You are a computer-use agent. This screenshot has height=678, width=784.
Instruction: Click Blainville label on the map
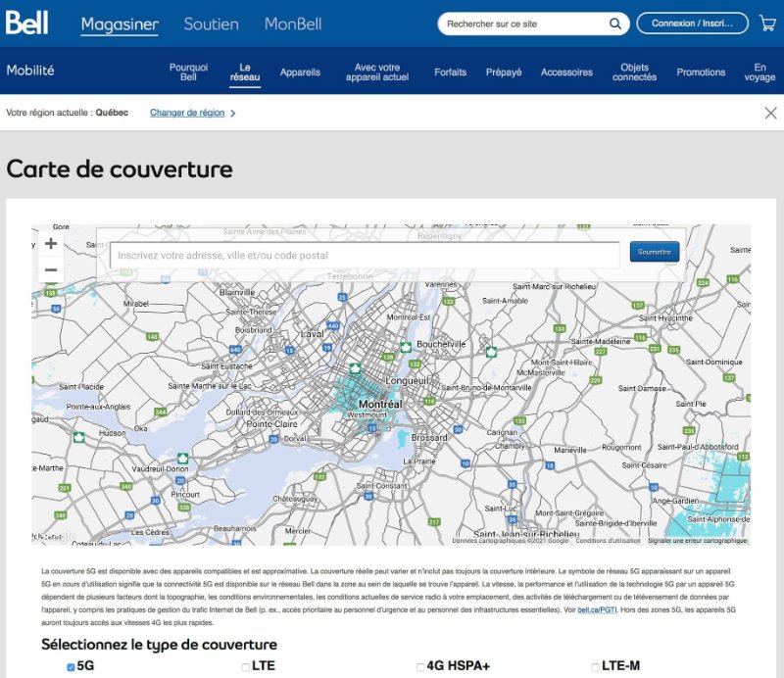(x=237, y=292)
